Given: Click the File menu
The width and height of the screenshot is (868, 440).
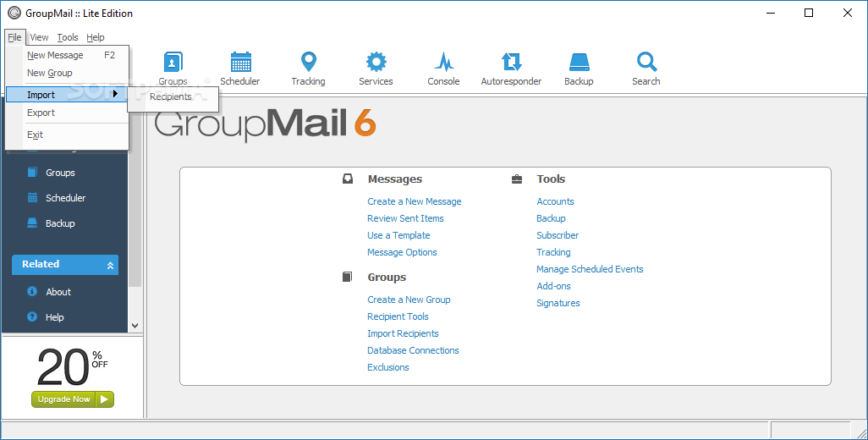Looking at the screenshot, I should coord(15,37).
